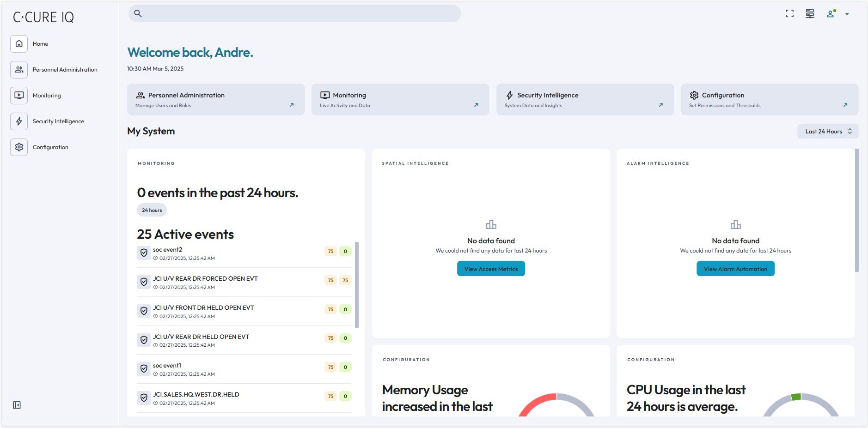The image size is (868, 428).
Task: Open the user profile avatar icon
Action: [x=830, y=14]
